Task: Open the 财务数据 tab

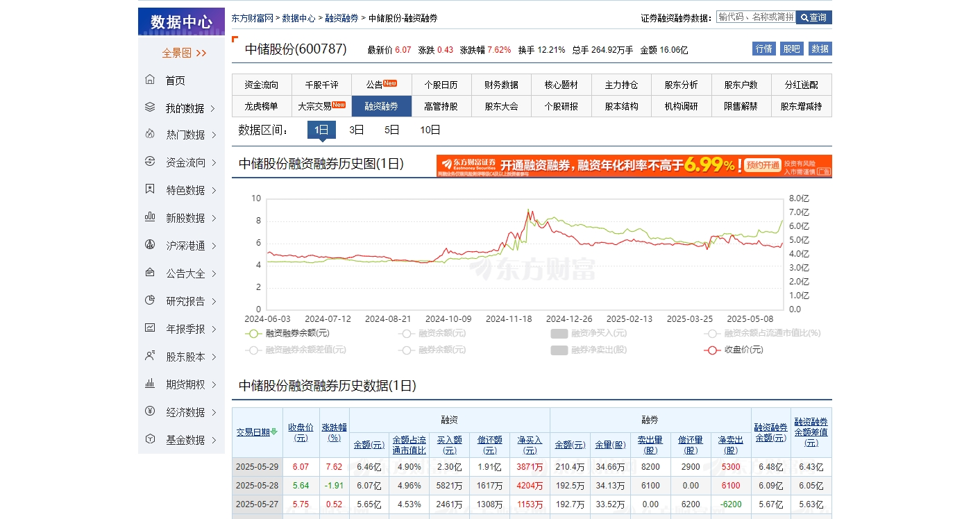Action: (501, 85)
